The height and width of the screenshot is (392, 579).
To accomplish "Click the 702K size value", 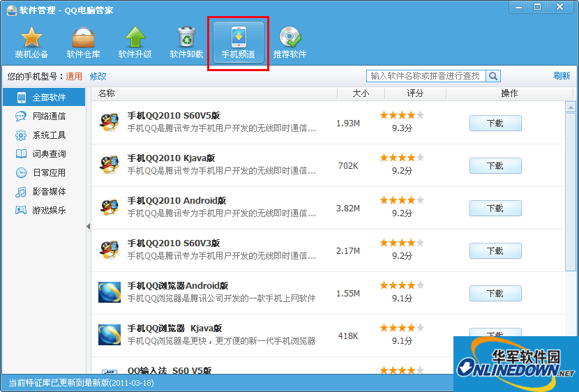I will pyautogui.click(x=348, y=166).
